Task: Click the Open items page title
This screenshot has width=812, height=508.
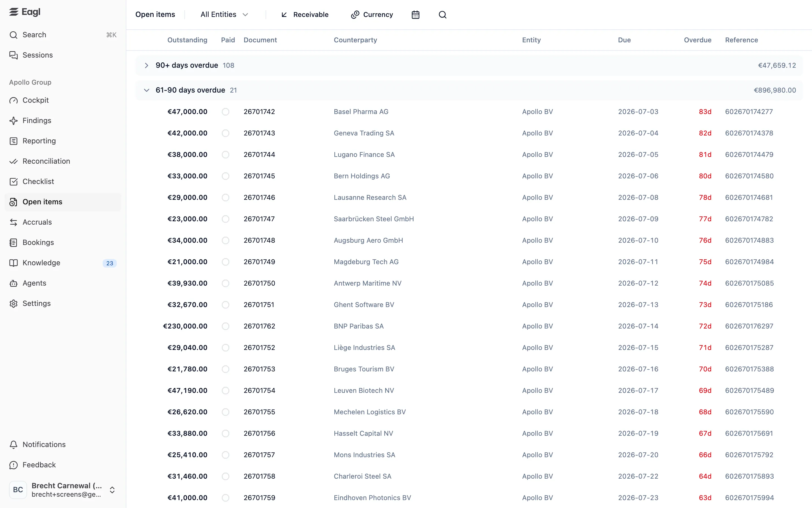Action: 155,15
